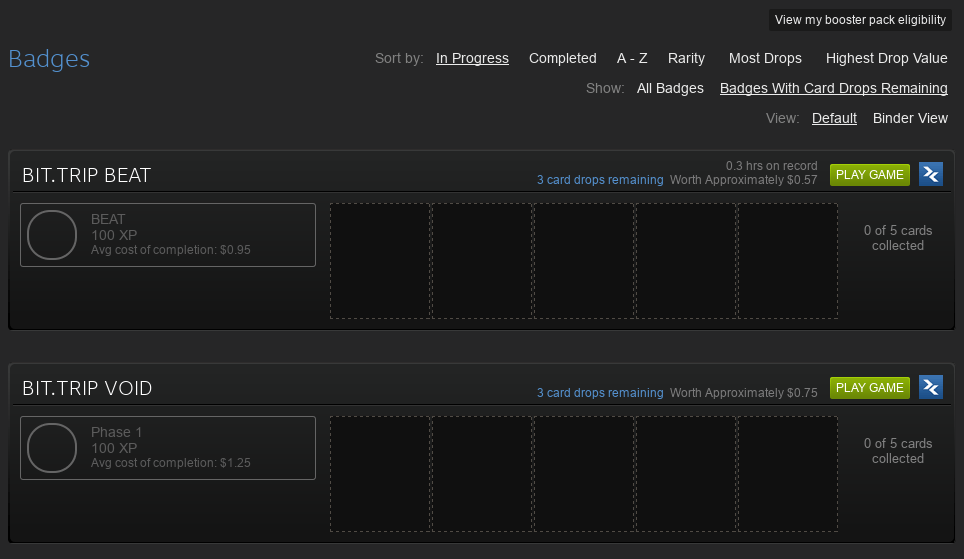Click BIT.TRIP VOID 3 card drops remaining
Image resolution: width=964 pixels, height=559 pixels.
click(600, 393)
